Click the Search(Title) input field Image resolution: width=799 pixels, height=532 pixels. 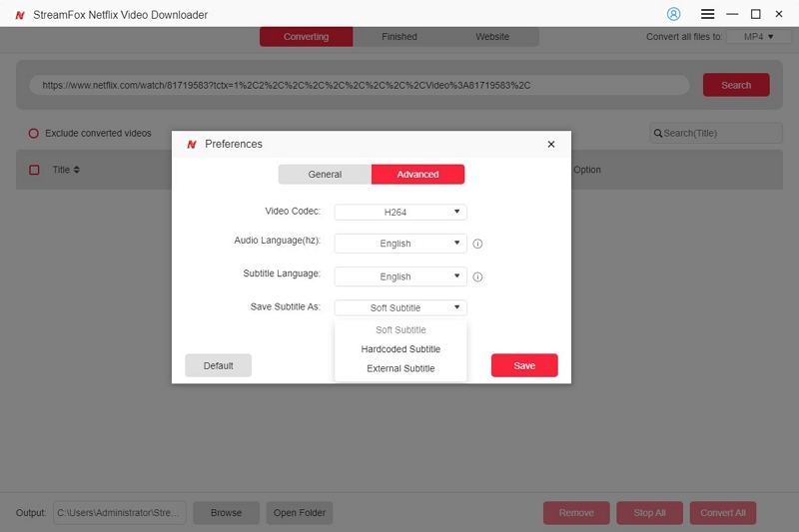(716, 134)
